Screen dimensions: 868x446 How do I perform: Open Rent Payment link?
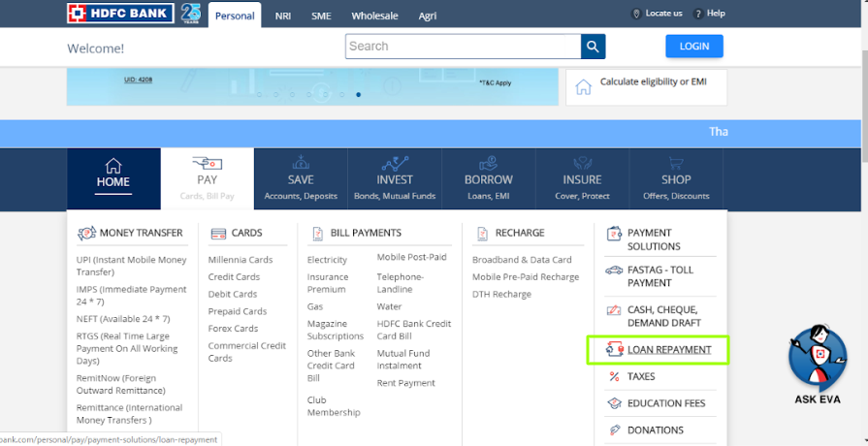pos(405,383)
